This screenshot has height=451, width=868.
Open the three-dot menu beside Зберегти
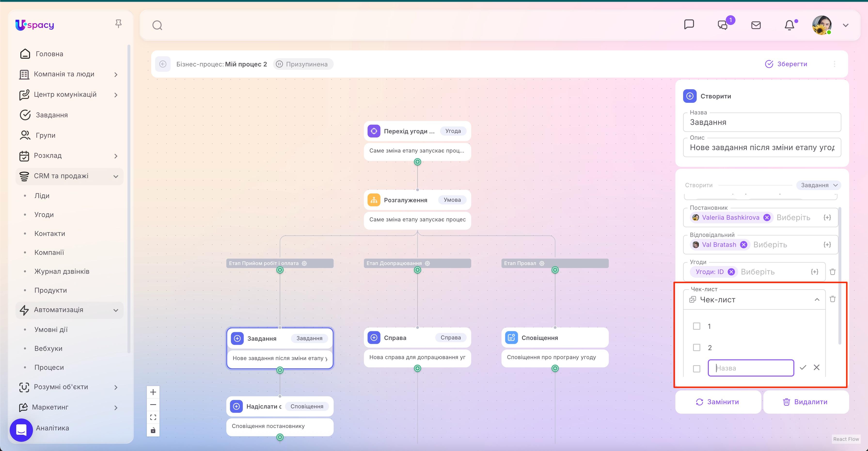click(x=835, y=64)
